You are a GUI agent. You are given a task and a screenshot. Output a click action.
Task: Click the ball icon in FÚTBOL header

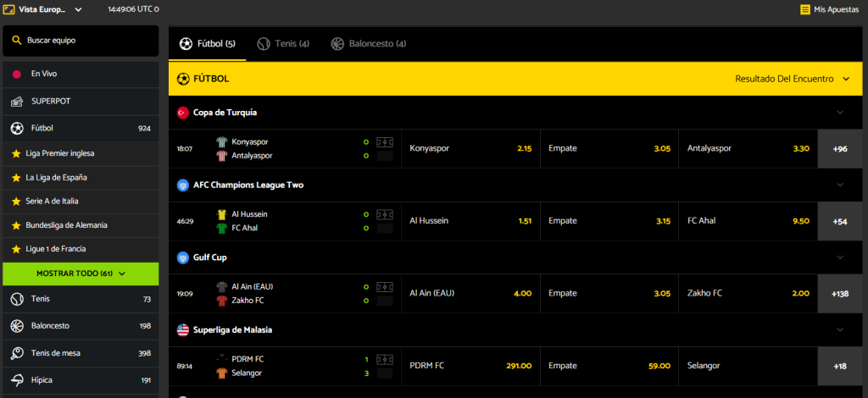tap(183, 79)
